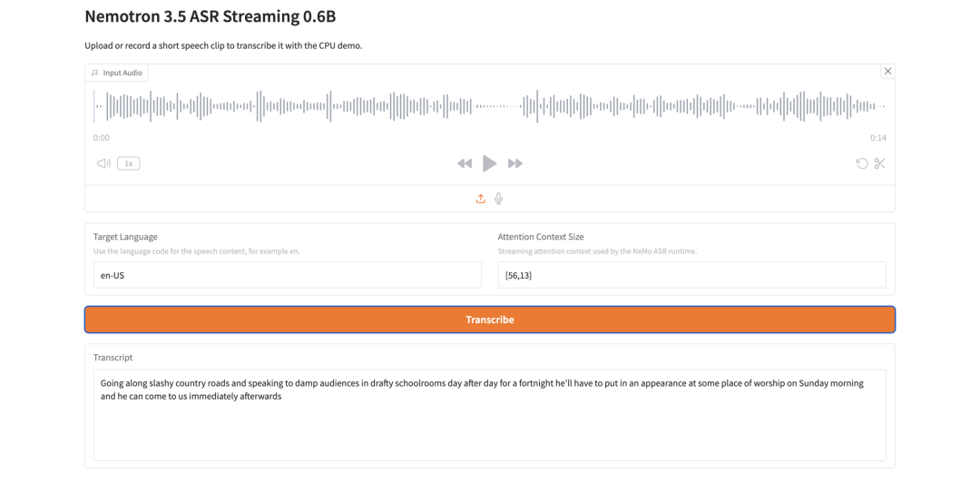This screenshot has width=980, height=483.
Task: Switch to microphone recording source
Action: [499, 198]
